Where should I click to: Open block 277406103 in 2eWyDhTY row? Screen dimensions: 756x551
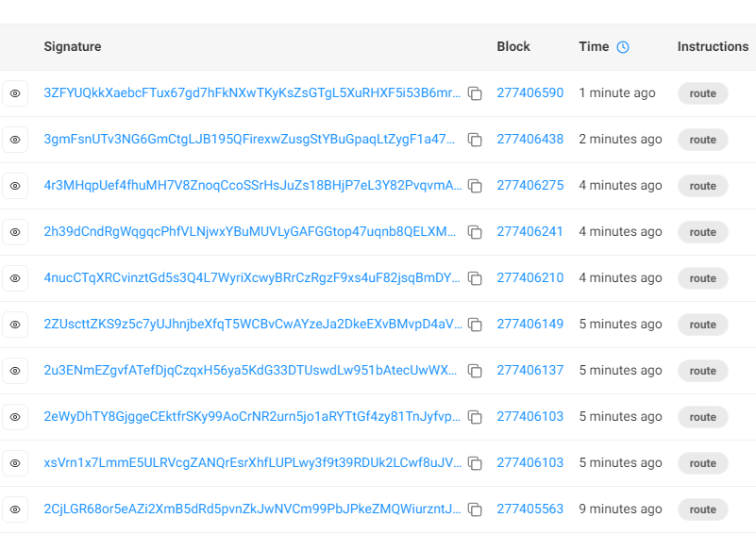[x=529, y=416]
